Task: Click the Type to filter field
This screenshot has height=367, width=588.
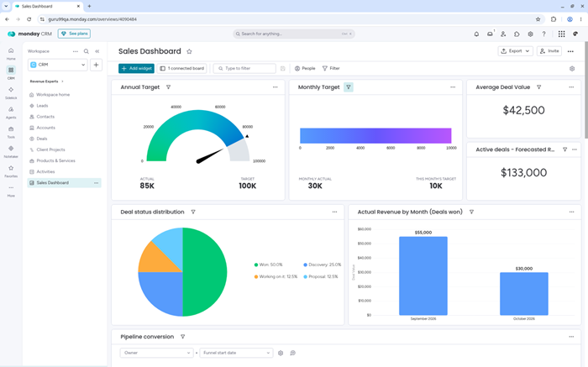Action: (x=244, y=68)
